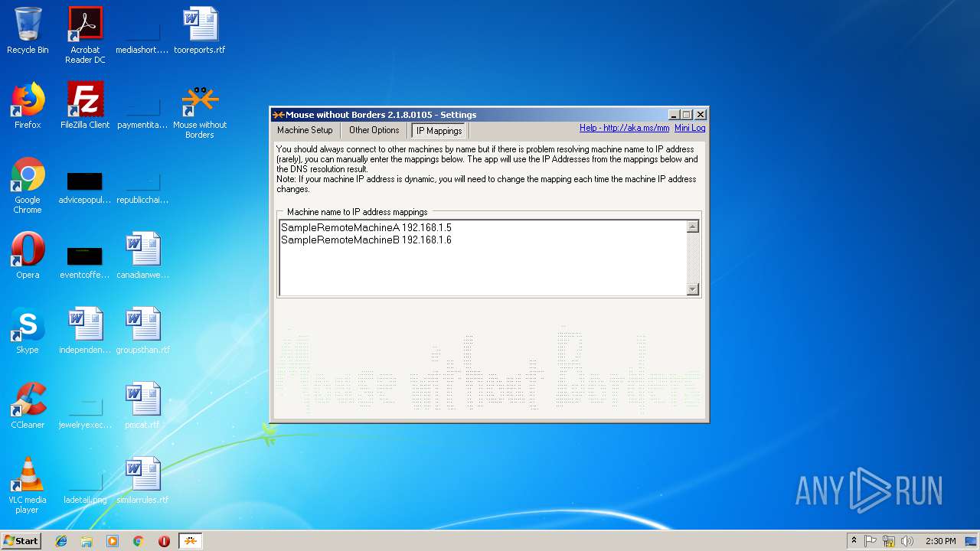The width and height of the screenshot is (980, 551).
Task: Select the IP Mappings tab
Action: click(x=439, y=131)
